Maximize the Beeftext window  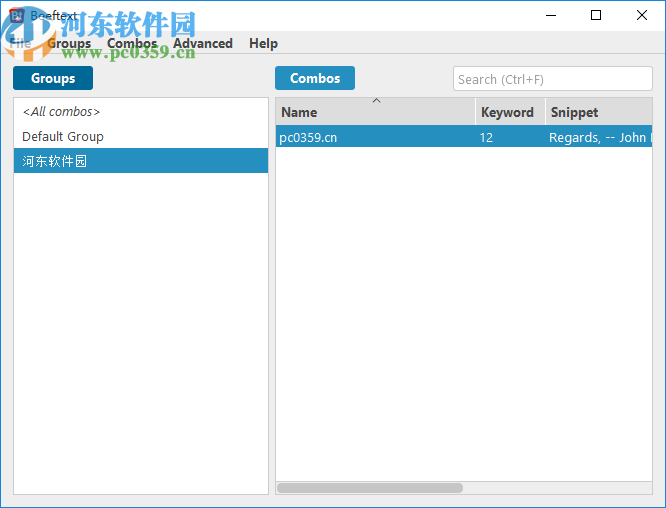596,16
